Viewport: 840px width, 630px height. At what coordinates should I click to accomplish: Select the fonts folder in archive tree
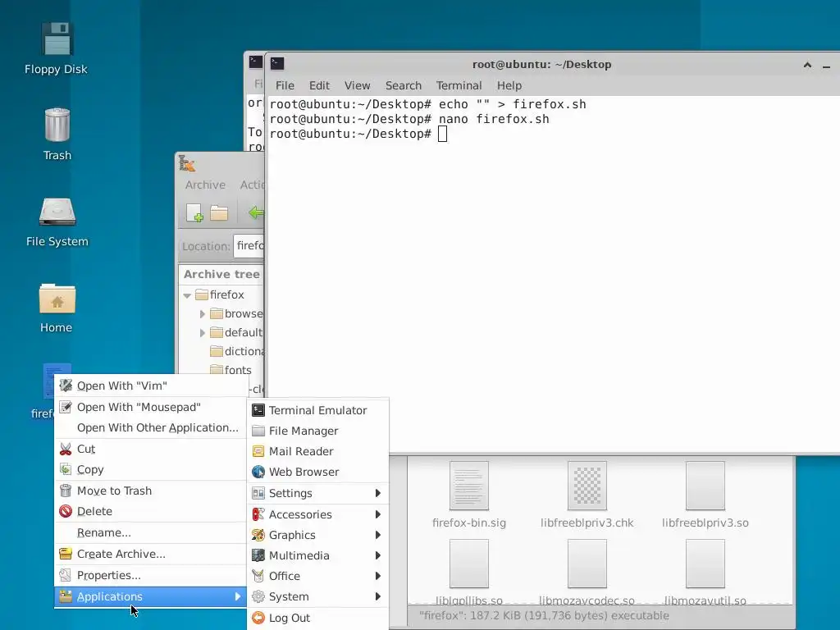click(231, 370)
